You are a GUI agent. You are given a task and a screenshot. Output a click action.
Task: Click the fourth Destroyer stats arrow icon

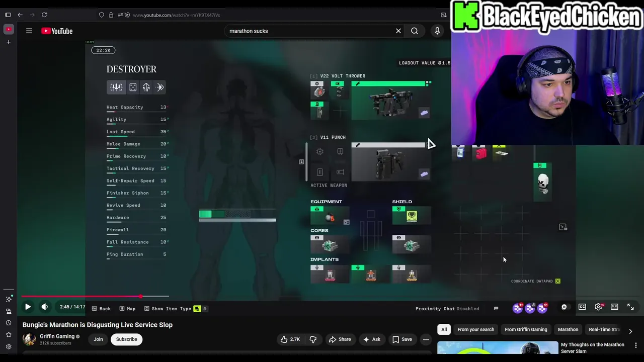point(160,87)
